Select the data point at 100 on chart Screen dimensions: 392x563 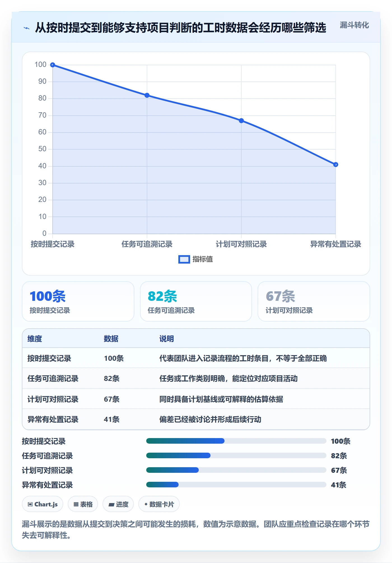pyautogui.click(x=53, y=65)
